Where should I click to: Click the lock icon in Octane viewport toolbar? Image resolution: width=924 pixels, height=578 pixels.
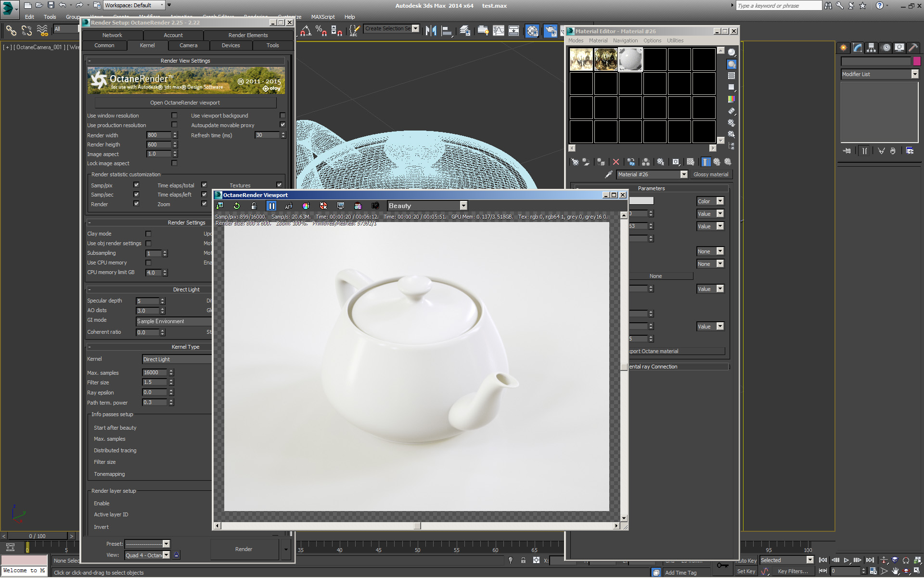[x=254, y=206]
